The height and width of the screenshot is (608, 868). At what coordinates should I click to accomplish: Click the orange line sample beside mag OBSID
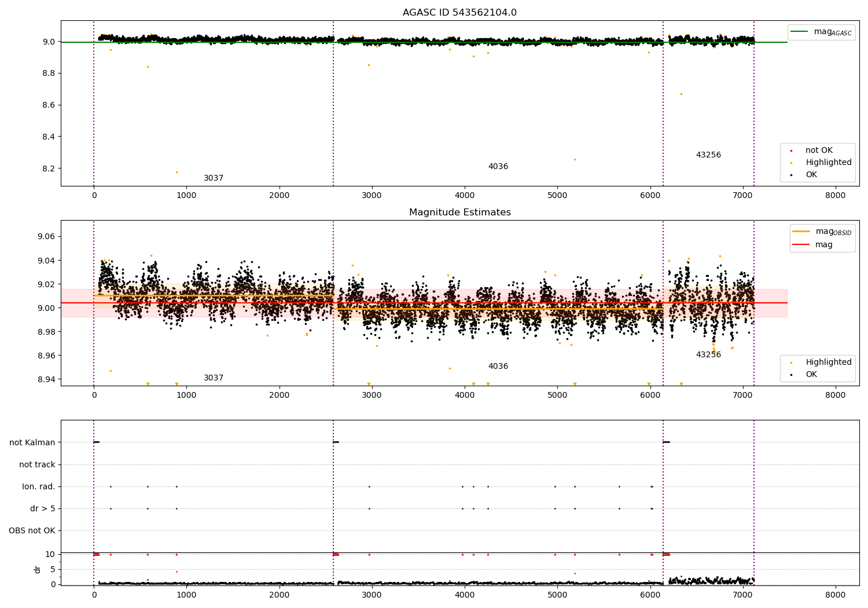click(x=801, y=232)
